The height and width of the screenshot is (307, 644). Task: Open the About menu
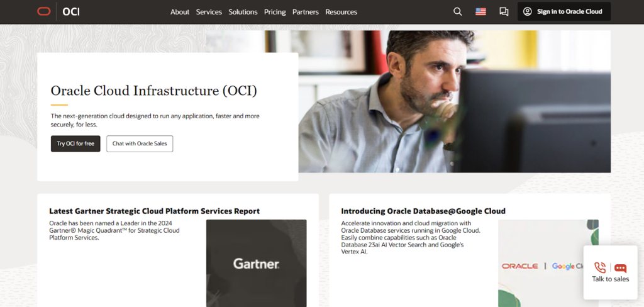coord(180,12)
